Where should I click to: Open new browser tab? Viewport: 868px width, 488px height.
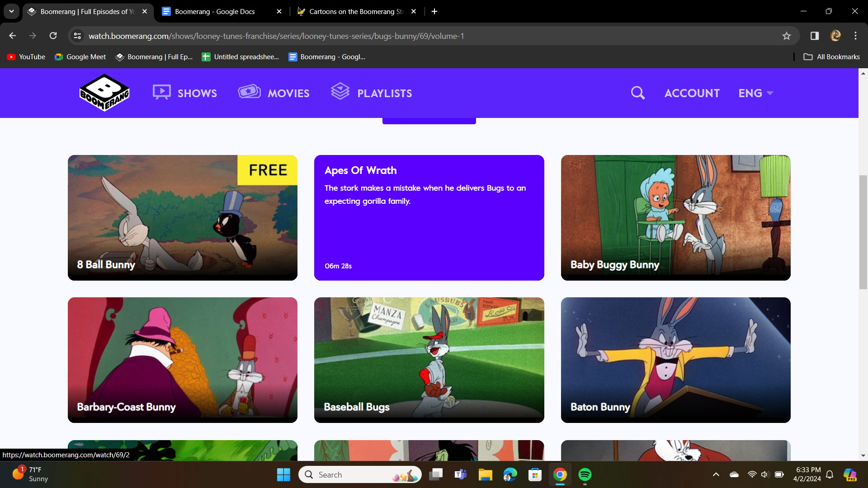(x=434, y=11)
